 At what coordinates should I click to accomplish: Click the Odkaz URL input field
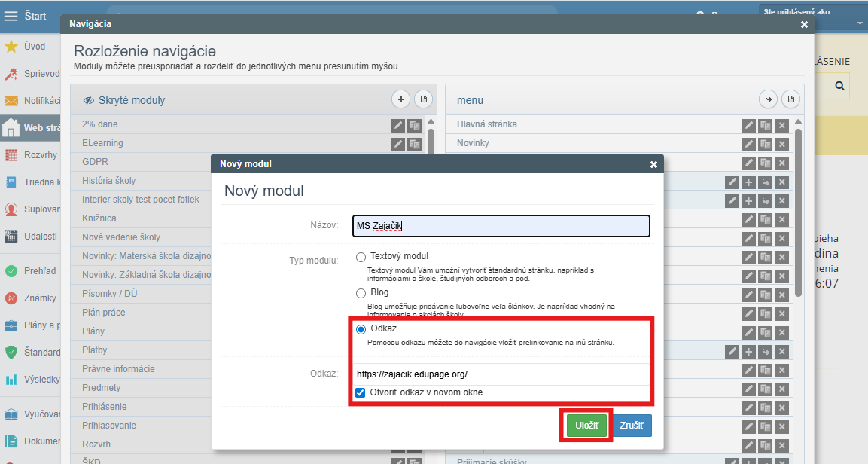pos(501,374)
